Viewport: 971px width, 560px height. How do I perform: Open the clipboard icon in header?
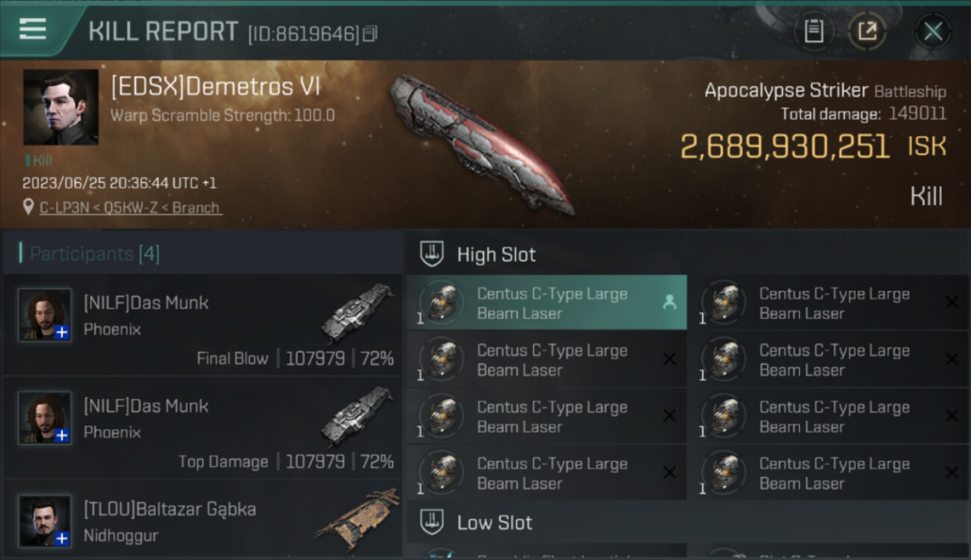pos(813,31)
